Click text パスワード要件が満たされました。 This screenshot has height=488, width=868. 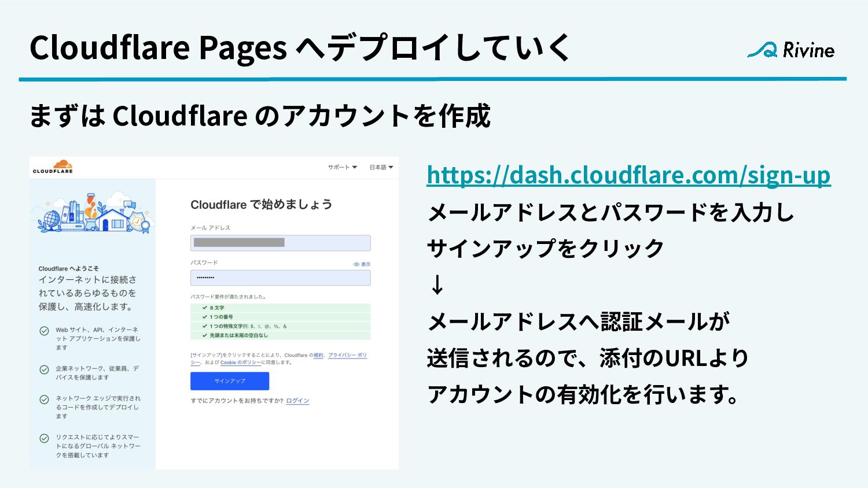[229, 297]
